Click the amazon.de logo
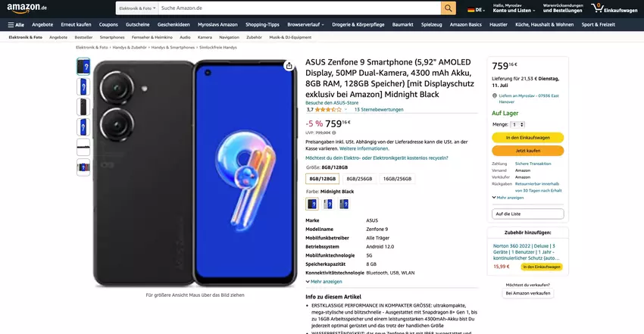Image resolution: width=644 pixels, height=334 pixels. click(27, 8)
